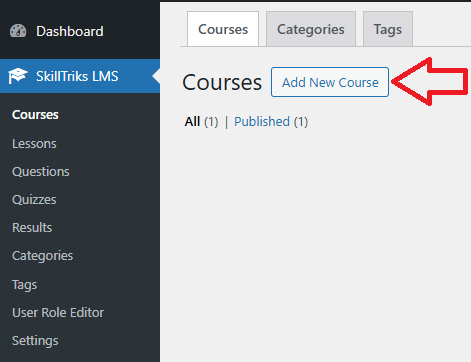Open the Courses submenu item
This screenshot has width=471, height=362.
click(35, 115)
